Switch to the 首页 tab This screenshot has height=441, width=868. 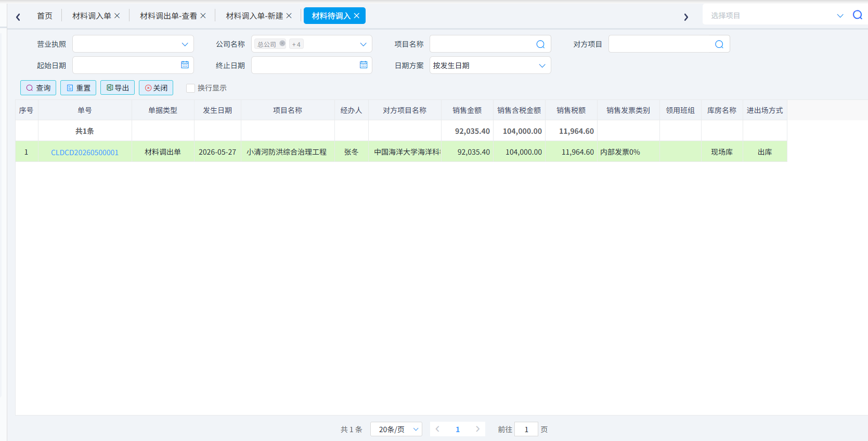pos(45,16)
